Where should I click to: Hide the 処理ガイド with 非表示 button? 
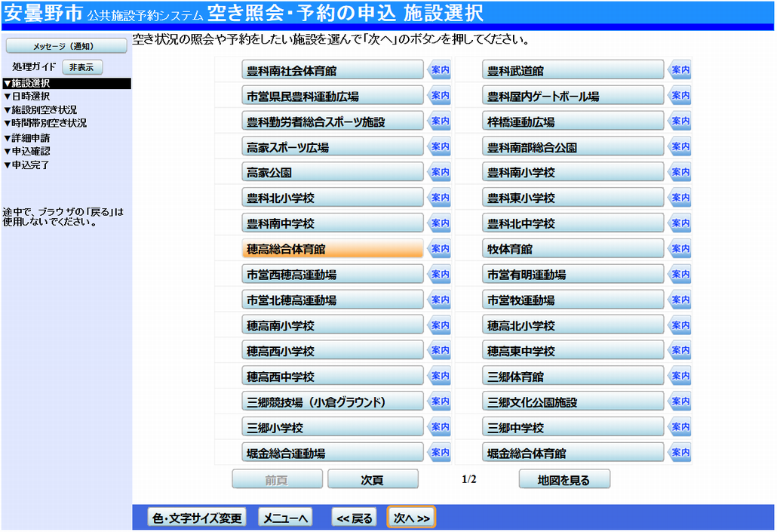tap(81, 67)
